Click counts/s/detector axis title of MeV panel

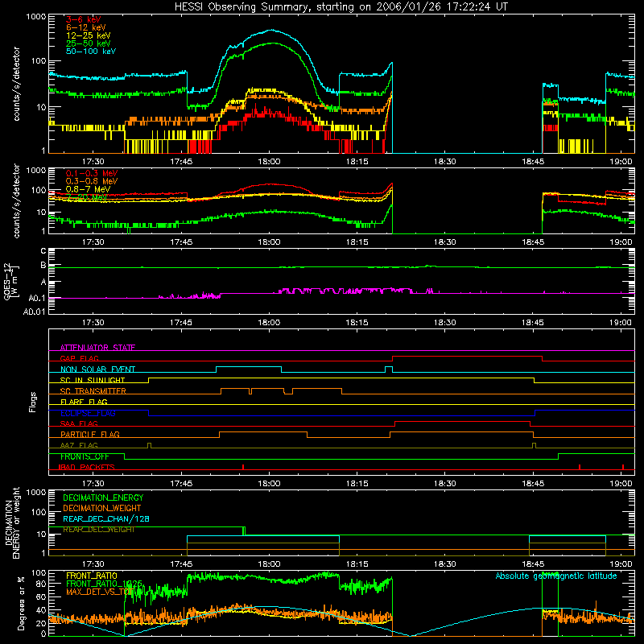17,200
